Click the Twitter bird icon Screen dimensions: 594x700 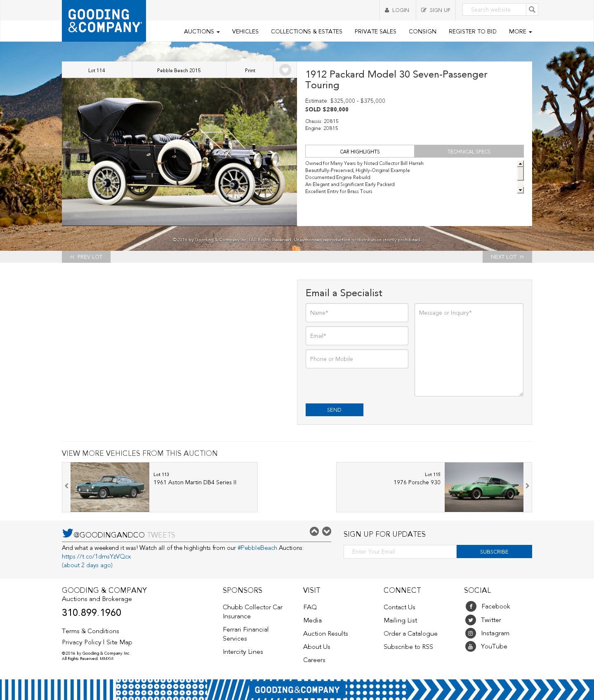point(67,533)
